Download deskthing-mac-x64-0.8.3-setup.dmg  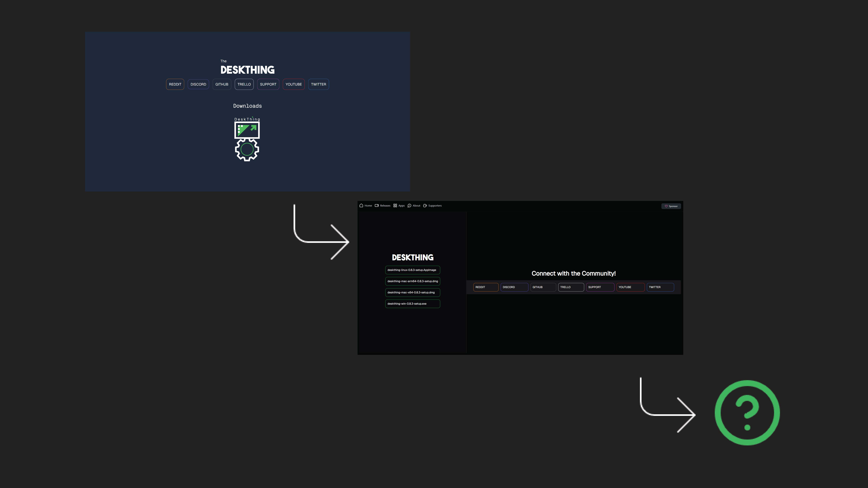coord(412,292)
